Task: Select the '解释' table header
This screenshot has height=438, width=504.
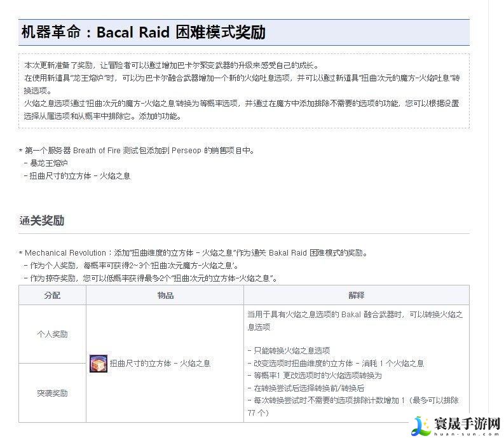Action: pyautogui.click(x=357, y=295)
